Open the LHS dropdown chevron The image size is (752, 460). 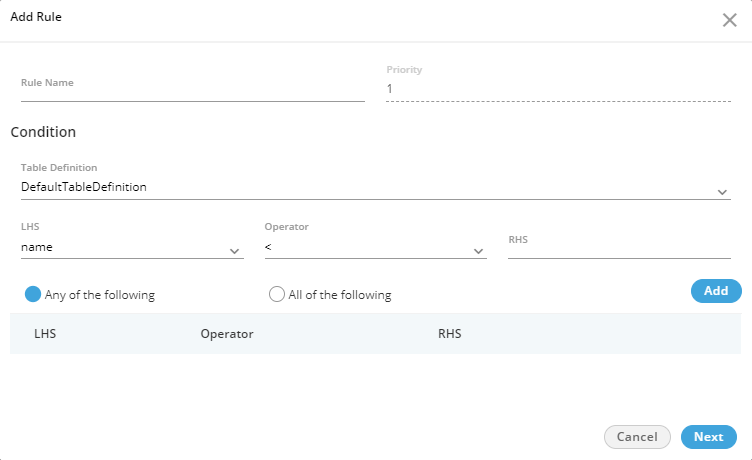pos(234,251)
